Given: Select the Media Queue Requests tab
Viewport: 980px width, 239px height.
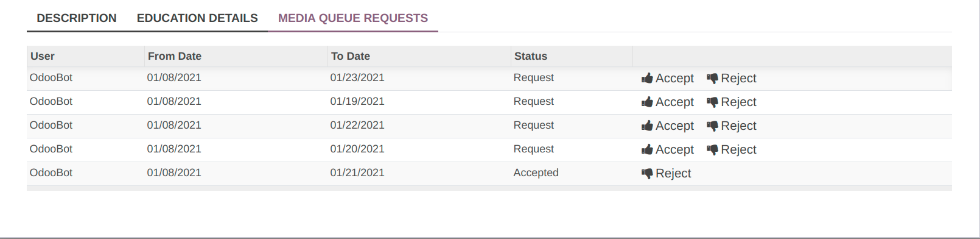Looking at the screenshot, I should coord(353,18).
